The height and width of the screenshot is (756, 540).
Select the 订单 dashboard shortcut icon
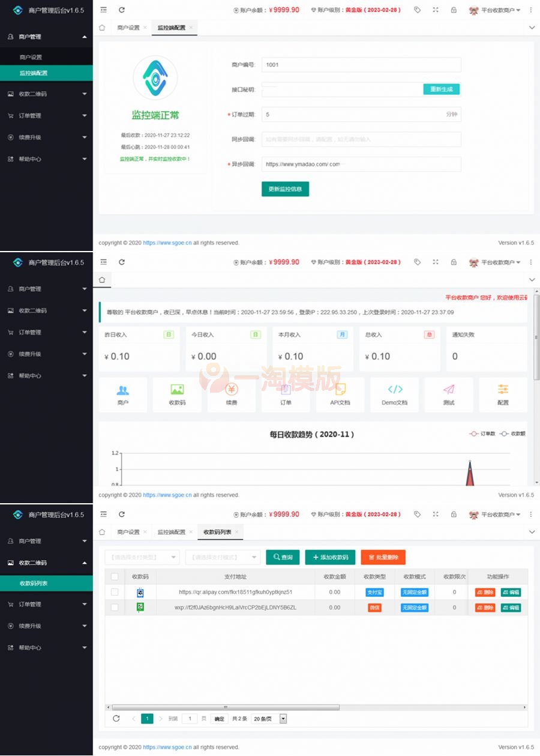[x=286, y=390]
